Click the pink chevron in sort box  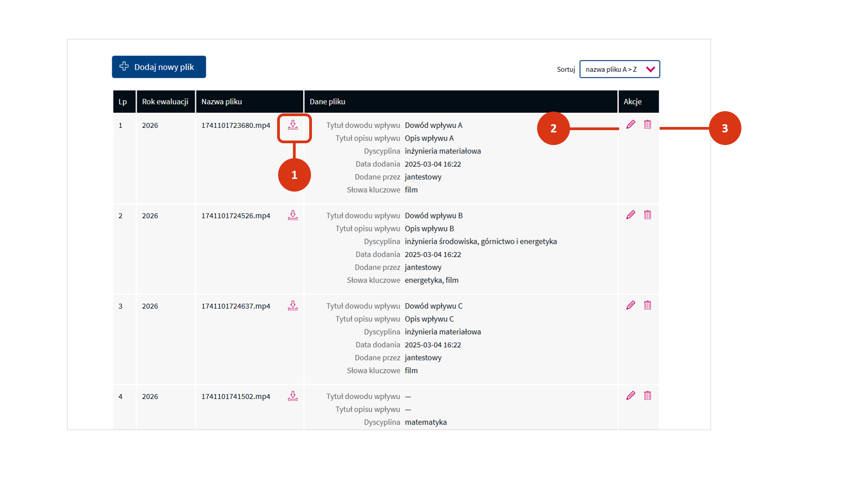[x=651, y=69]
